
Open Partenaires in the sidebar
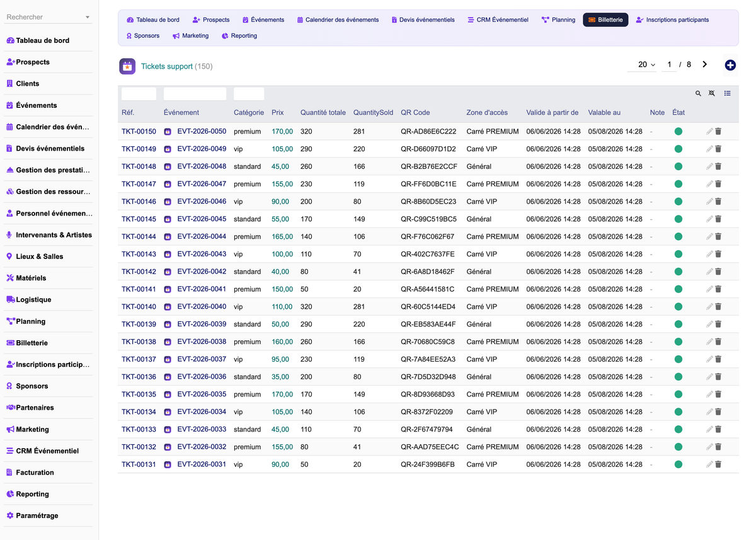coord(35,408)
